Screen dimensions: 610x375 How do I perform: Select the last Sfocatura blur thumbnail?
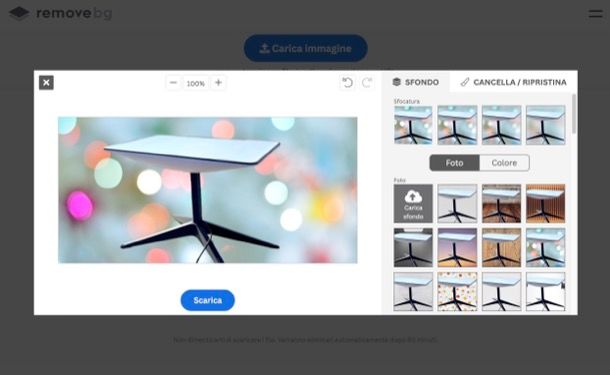click(545, 125)
